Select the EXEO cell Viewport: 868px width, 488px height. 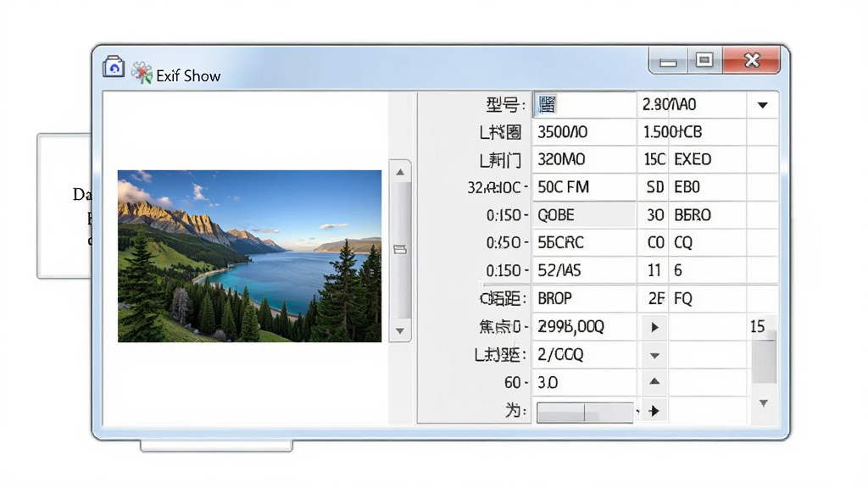708,160
